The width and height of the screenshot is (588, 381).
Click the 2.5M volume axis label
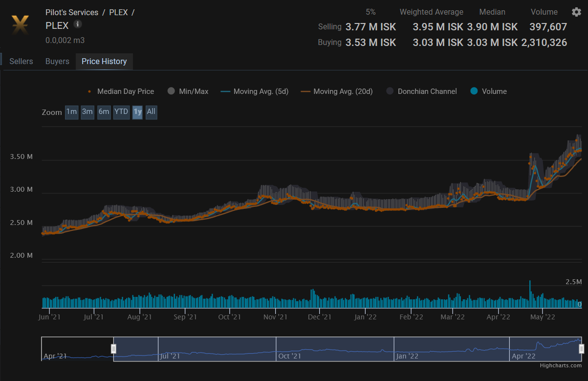[574, 282]
